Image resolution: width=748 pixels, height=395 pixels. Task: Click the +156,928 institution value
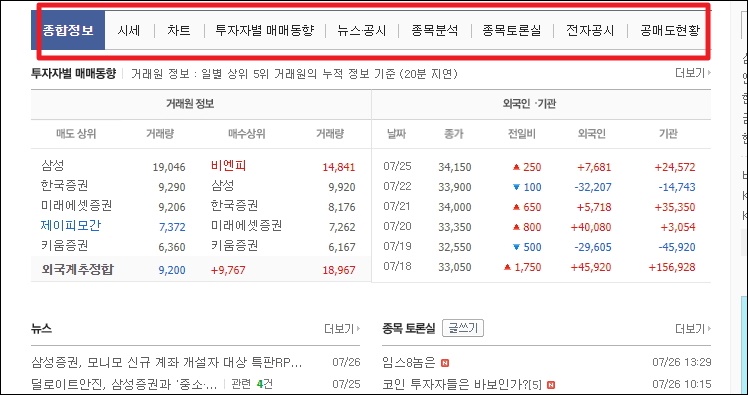pyautogui.click(x=672, y=267)
